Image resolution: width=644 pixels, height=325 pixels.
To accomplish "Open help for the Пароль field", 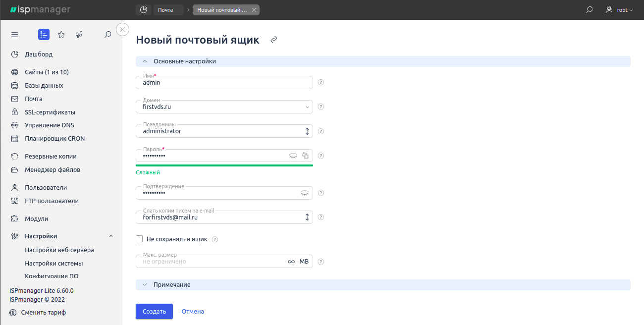I will tap(321, 156).
